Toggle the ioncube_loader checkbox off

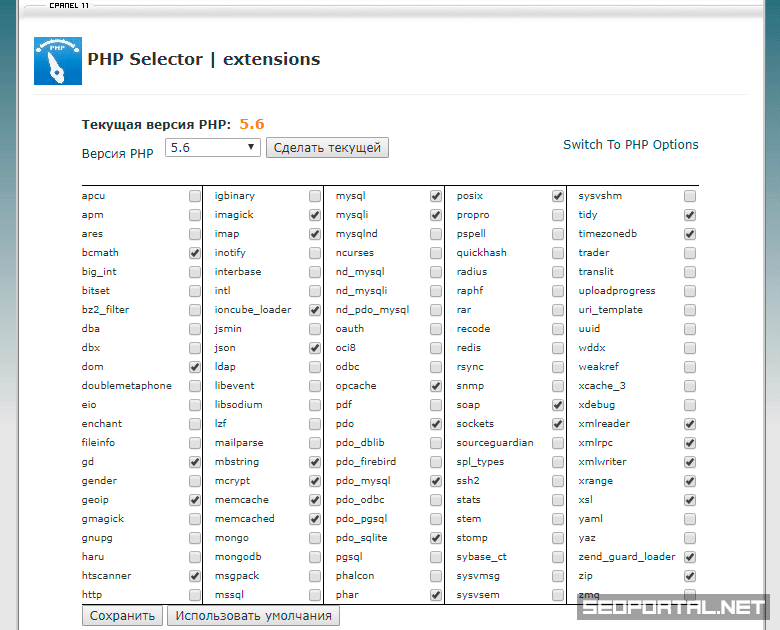point(315,311)
